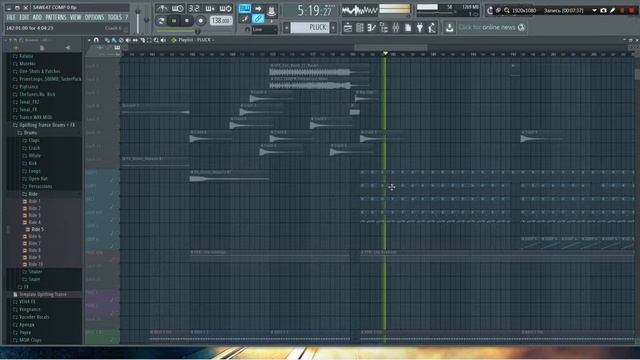This screenshot has width=640, height=360.
Task: Expand Trance WAV MIDI folder
Action: tap(36, 117)
